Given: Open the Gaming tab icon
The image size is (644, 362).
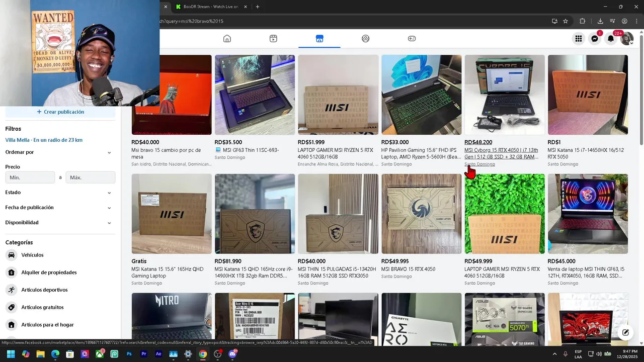Looking at the screenshot, I should point(412,39).
